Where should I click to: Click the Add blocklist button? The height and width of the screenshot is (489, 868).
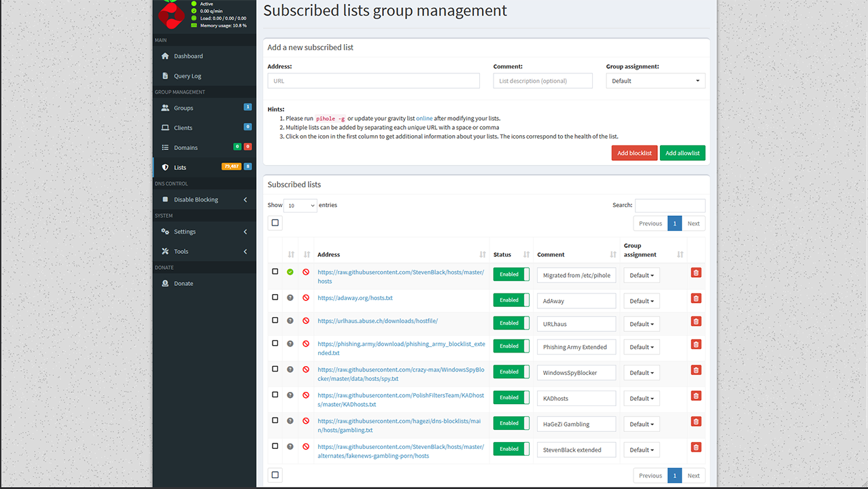coord(633,153)
